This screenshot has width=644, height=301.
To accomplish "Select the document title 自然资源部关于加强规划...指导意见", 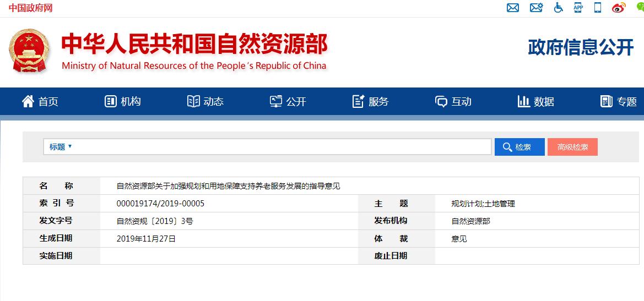I will (x=229, y=186).
